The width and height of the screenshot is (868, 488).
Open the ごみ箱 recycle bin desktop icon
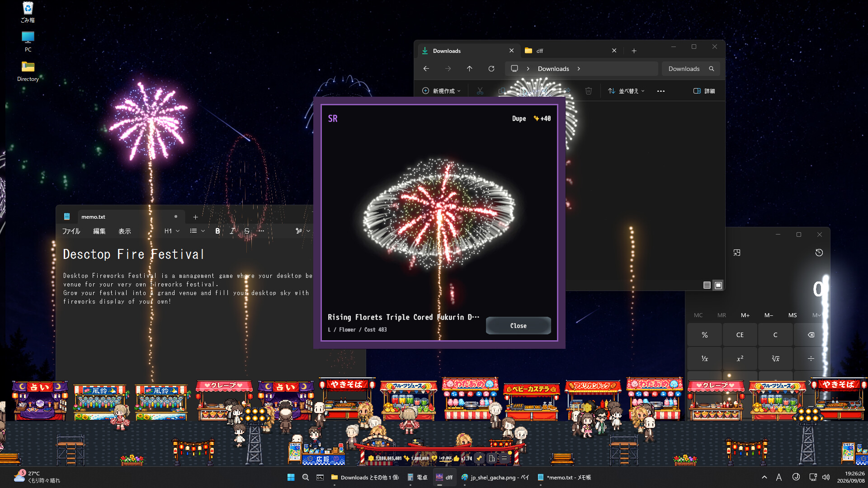(28, 12)
